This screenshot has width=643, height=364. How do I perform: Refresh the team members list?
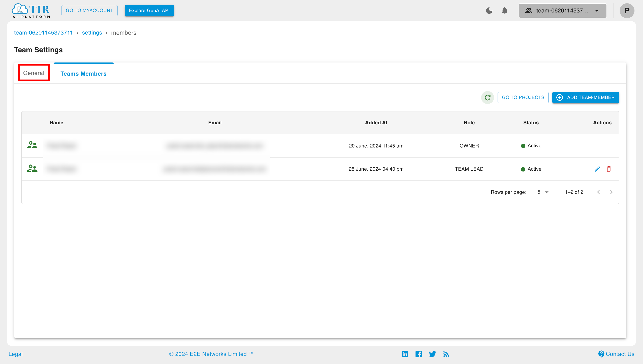[487, 97]
